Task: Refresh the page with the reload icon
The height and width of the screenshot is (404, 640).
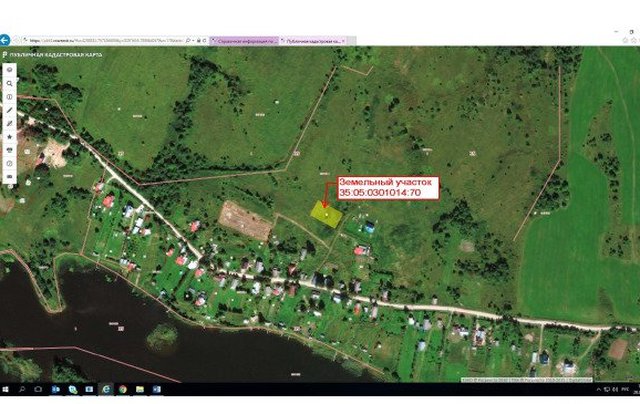Action: [x=204, y=41]
